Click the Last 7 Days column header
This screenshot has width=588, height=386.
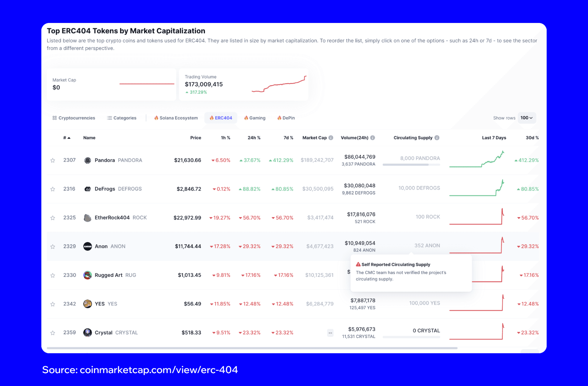494,138
